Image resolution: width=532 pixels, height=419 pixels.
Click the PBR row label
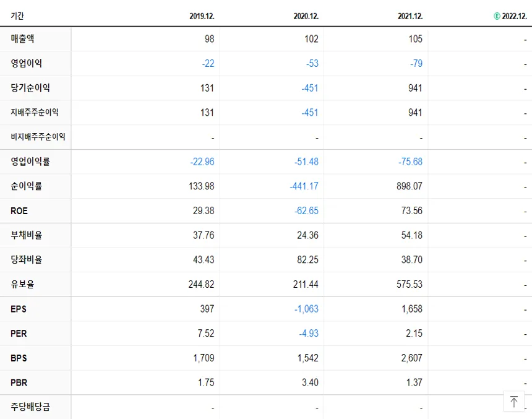pyautogui.click(x=19, y=382)
